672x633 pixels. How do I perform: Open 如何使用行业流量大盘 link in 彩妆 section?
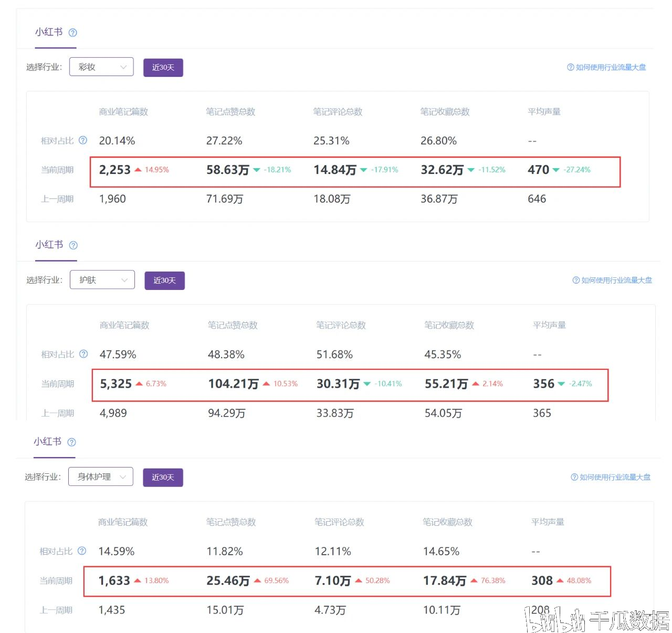(x=606, y=67)
